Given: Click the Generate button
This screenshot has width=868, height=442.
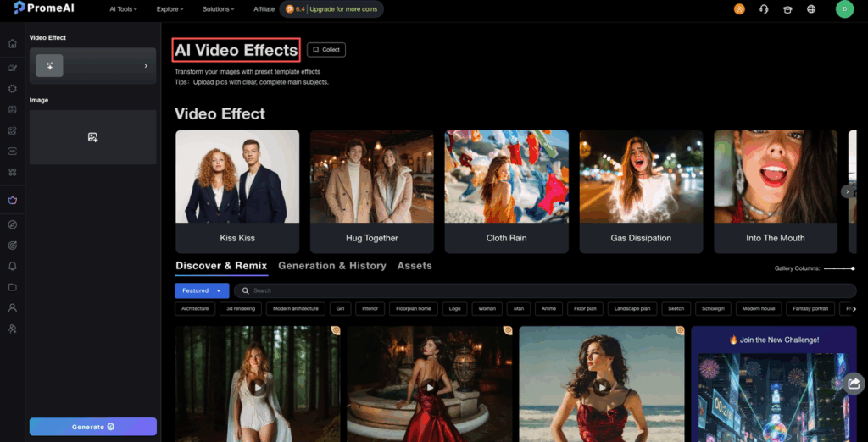Looking at the screenshot, I should pos(93,427).
